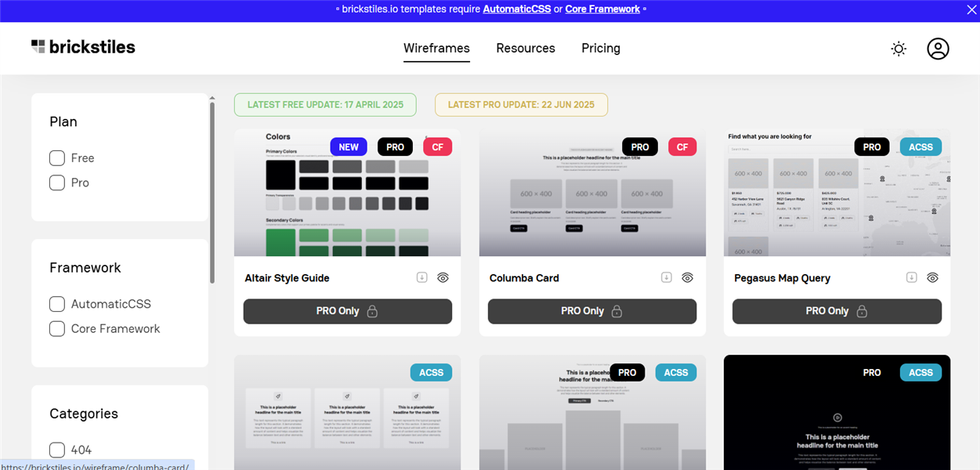
Task: Click download icon for Altair Style Guide
Action: click(x=421, y=277)
